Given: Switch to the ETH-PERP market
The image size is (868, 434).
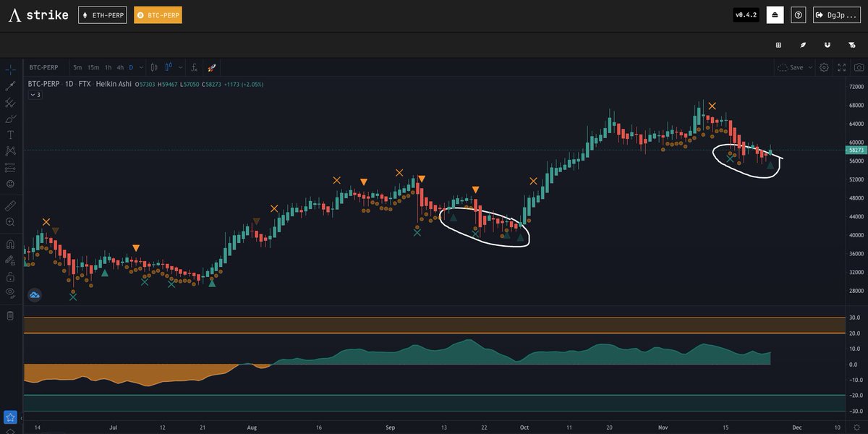Looking at the screenshot, I should coord(103,15).
